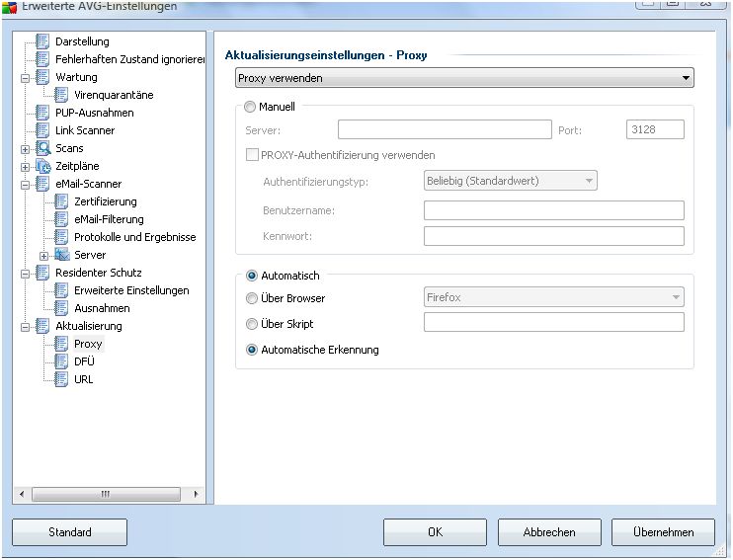Click the PUP-Ausnahmen icon
This screenshot has height=560, width=733.
point(42,113)
